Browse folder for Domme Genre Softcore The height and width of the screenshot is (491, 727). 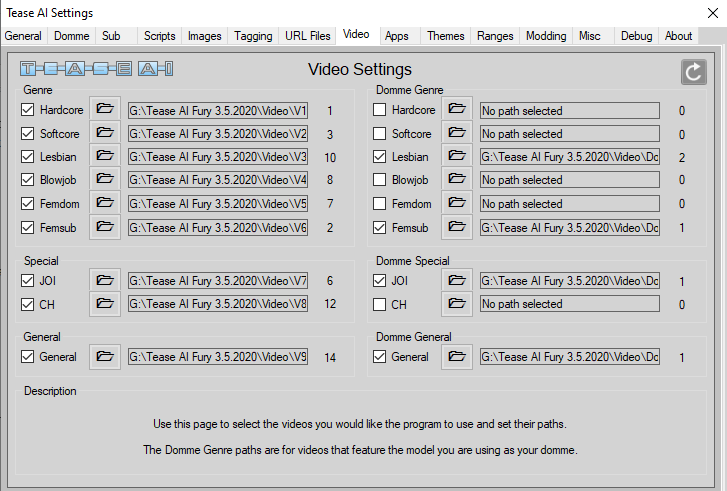(457, 133)
